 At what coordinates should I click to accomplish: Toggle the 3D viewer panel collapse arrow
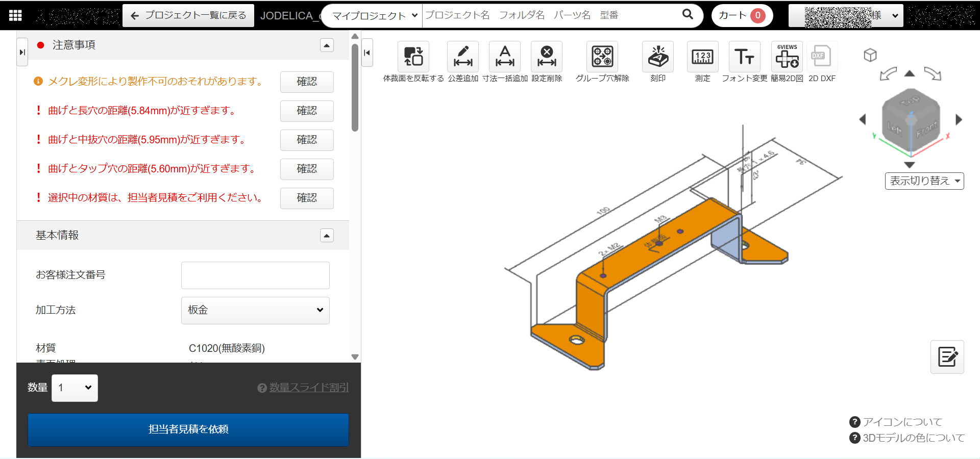[x=367, y=53]
